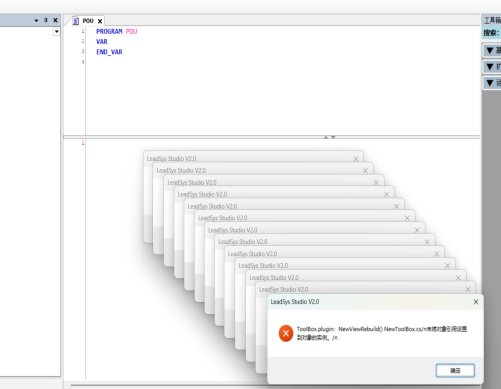Collapse the first toolbox category triangle

(x=490, y=51)
